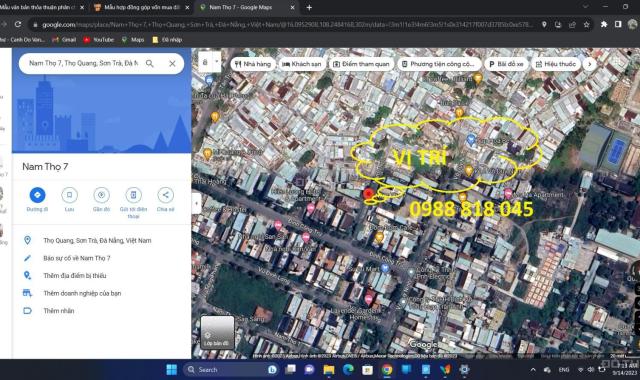
Task: Click Gửi tới điện thoại icon
Action: [x=133, y=195]
